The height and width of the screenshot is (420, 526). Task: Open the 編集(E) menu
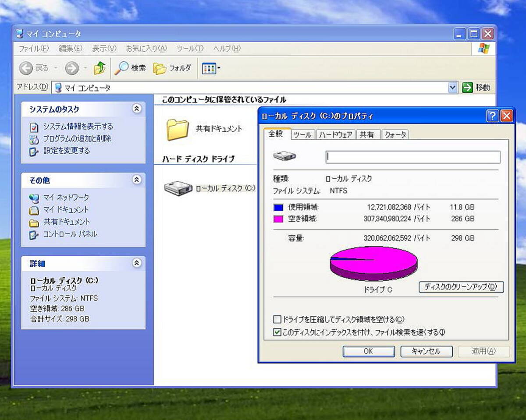71,49
